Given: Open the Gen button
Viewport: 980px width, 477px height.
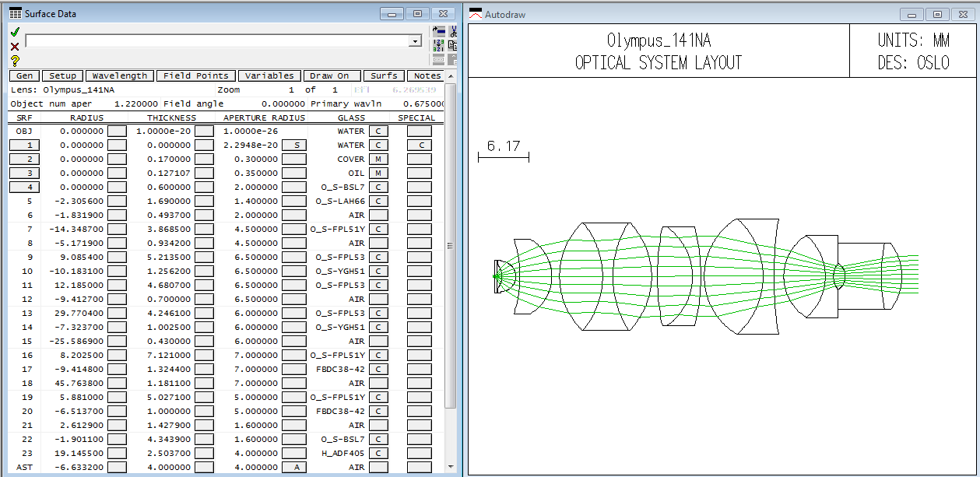Looking at the screenshot, I should click(24, 75).
